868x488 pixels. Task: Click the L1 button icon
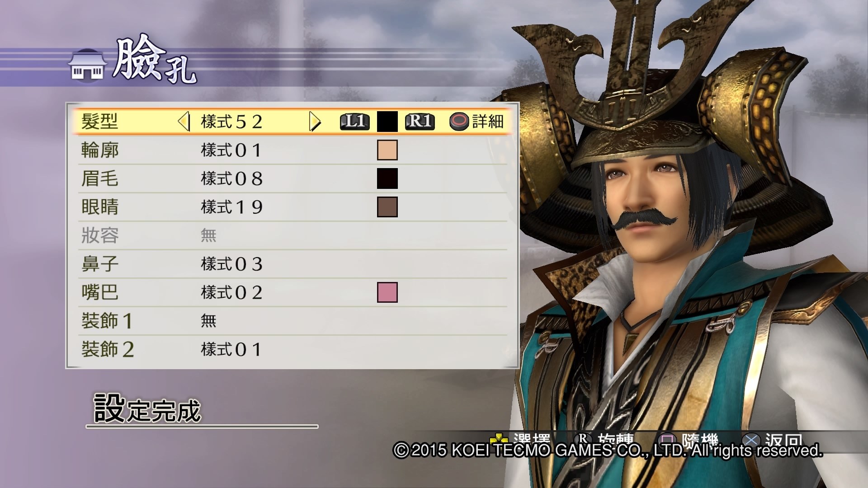(x=355, y=122)
